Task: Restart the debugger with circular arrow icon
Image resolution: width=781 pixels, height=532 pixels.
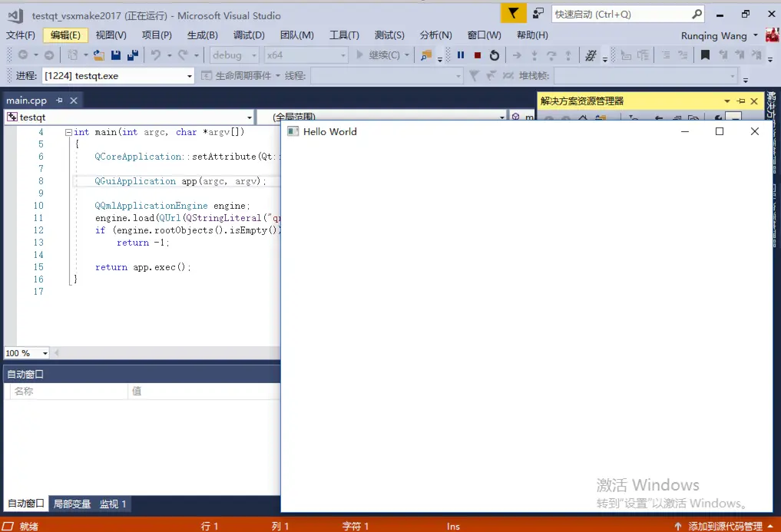Action: [494, 55]
